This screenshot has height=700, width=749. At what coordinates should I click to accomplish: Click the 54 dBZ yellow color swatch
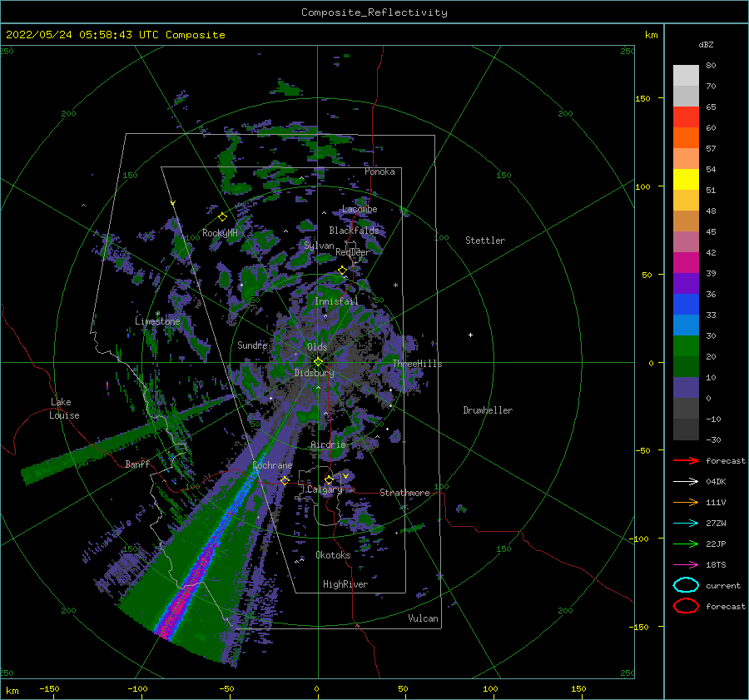686,179
